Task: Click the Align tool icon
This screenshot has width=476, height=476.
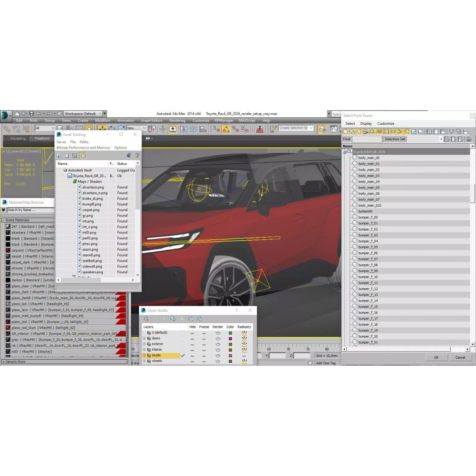Action: (x=203, y=129)
